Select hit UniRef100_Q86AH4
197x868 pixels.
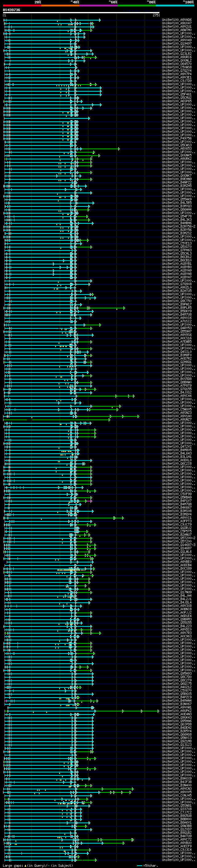click(177, 210)
